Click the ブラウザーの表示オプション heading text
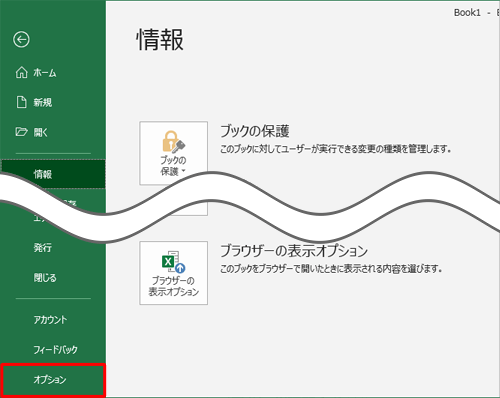This screenshot has width=500, height=398. [294, 251]
